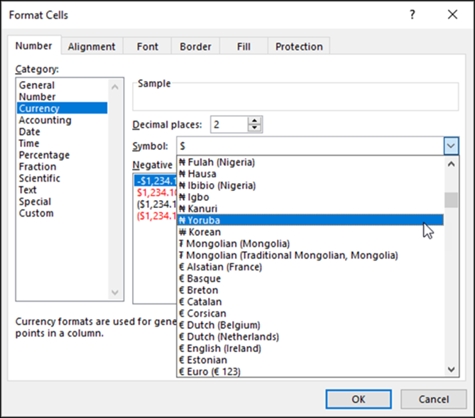The height and width of the screenshot is (418, 475).
Task: Click the Decimal places input field
Action: [x=229, y=124]
